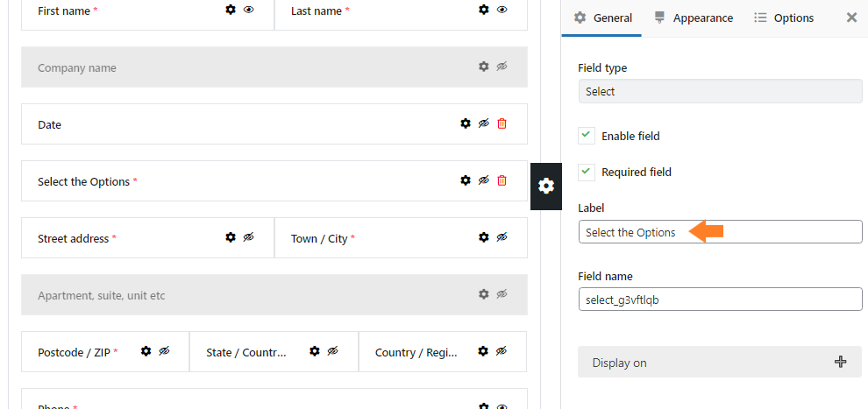The width and height of the screenshot is (868, 409).
Task: Open settings gear for Company name field
Action: [484, 67]
